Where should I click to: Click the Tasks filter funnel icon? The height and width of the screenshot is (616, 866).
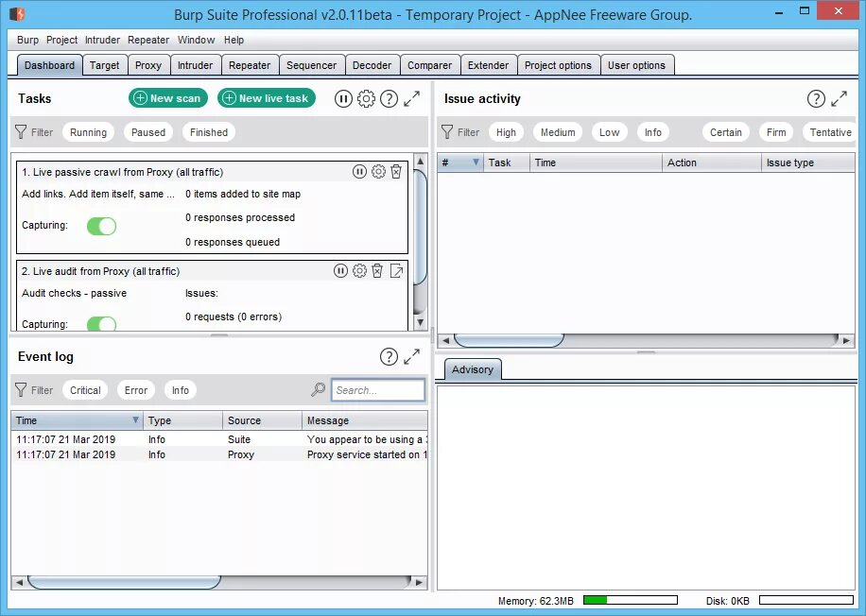pyautogui.click(x=21, y=132)
